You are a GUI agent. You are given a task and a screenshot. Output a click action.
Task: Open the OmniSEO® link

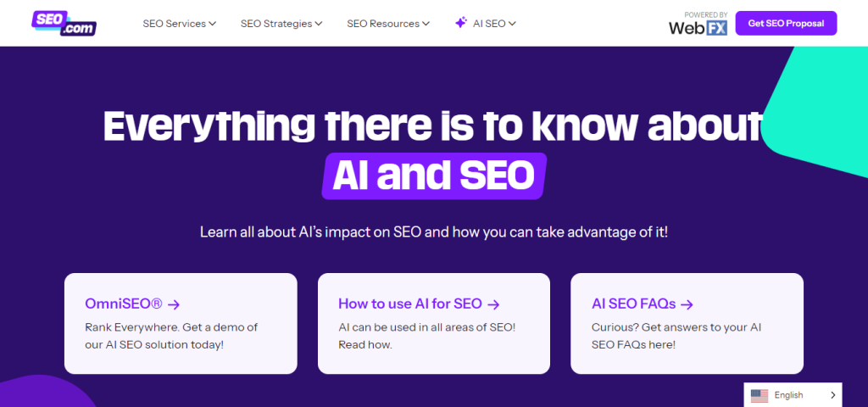tap(125, 304)
